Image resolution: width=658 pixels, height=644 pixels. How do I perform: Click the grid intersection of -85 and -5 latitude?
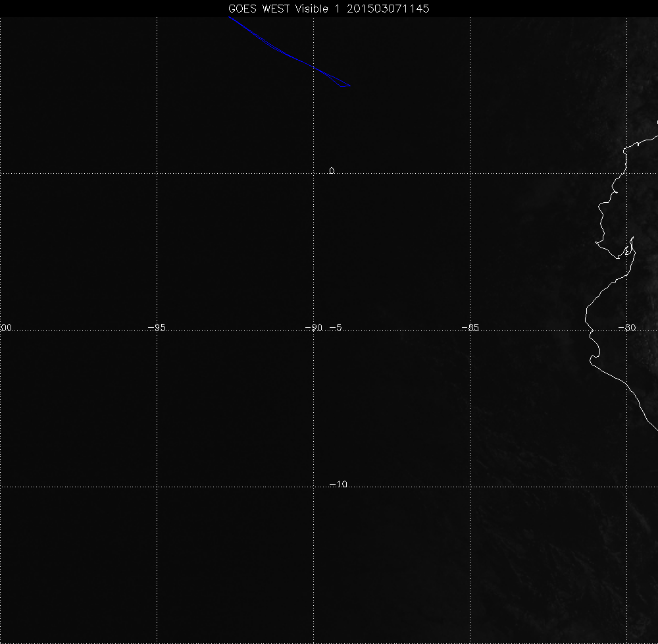click(x=470, y=331)
